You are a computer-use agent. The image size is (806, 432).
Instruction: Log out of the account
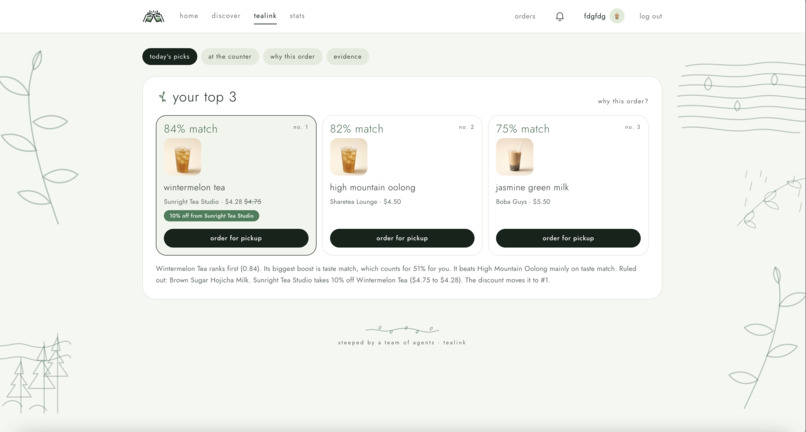651,16
